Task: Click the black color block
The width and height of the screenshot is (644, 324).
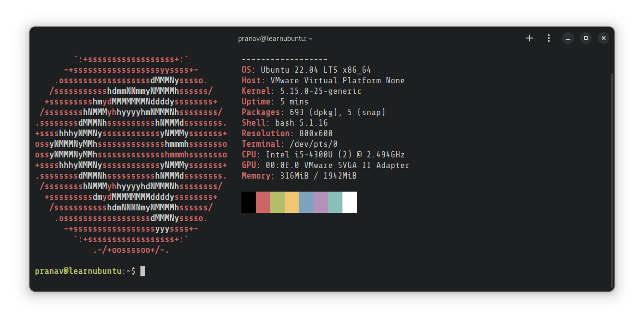Action: pos(249,202)
